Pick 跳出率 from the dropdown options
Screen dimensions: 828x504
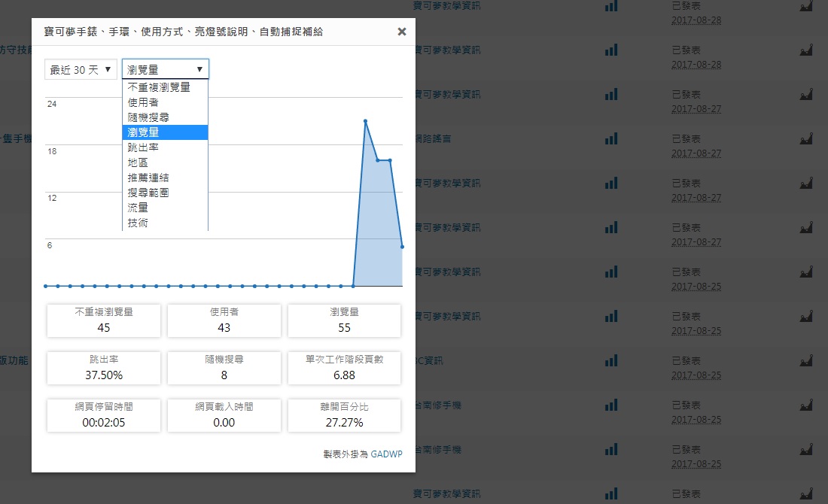pyautogui.click(x=143, y=147)
